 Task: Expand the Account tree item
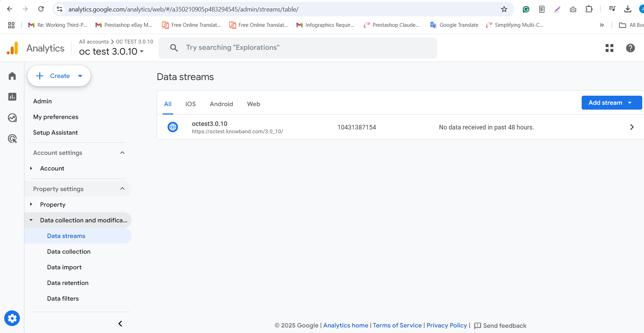pos(31,168)
